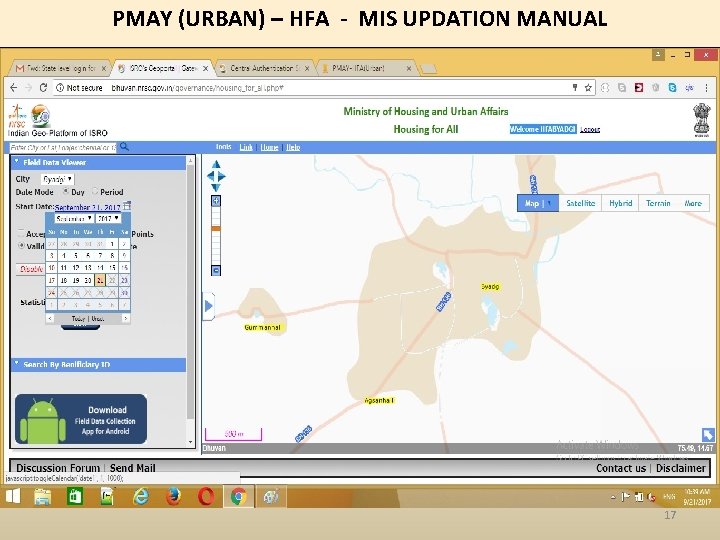Pan the map up with the arrow
The image size is (720, 540).
coord(216,165)
